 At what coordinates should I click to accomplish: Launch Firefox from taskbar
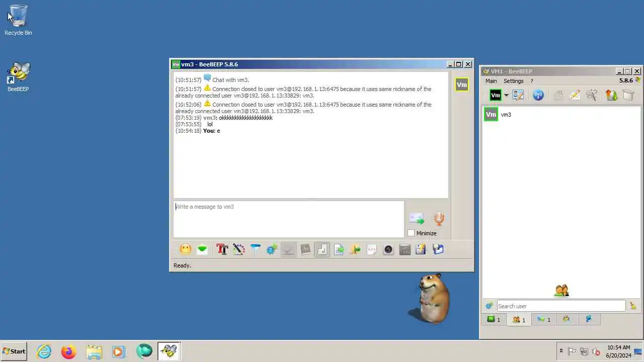point(69,351)
